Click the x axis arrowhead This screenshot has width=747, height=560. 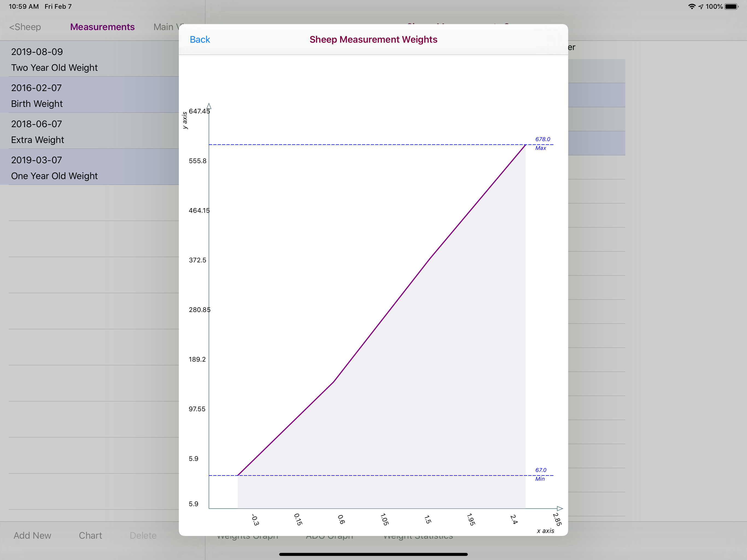(x=560, y=508)
